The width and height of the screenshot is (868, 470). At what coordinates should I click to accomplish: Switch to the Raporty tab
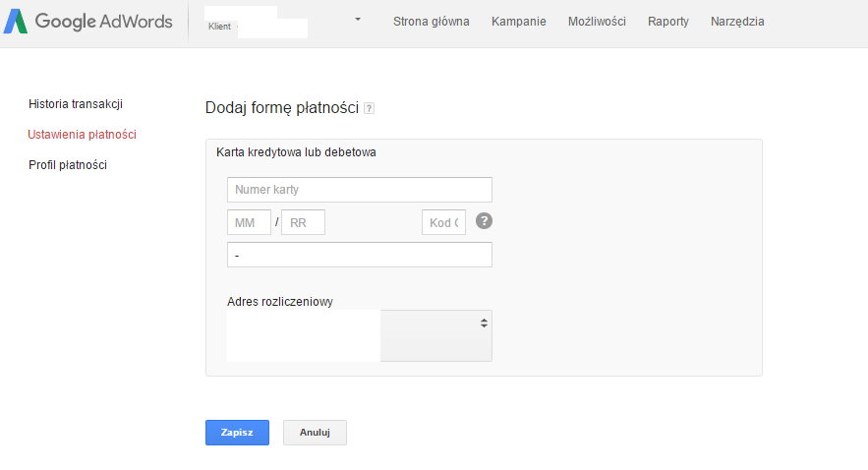pyautogui.click(x=668, y=22)
